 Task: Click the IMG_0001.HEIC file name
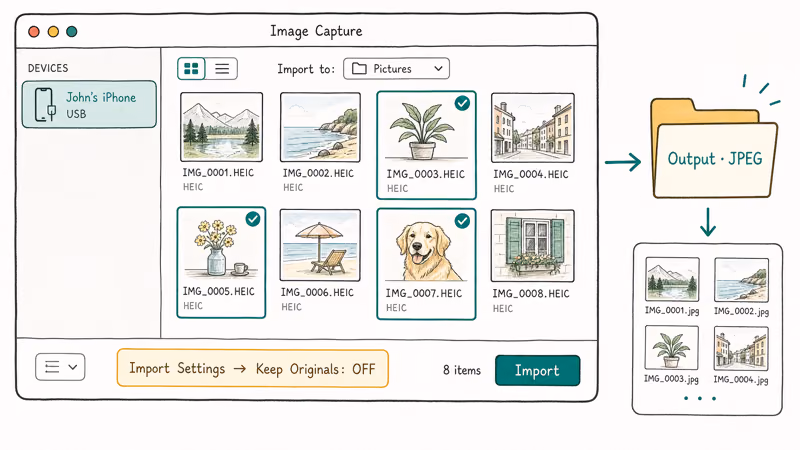click(218, 173)
